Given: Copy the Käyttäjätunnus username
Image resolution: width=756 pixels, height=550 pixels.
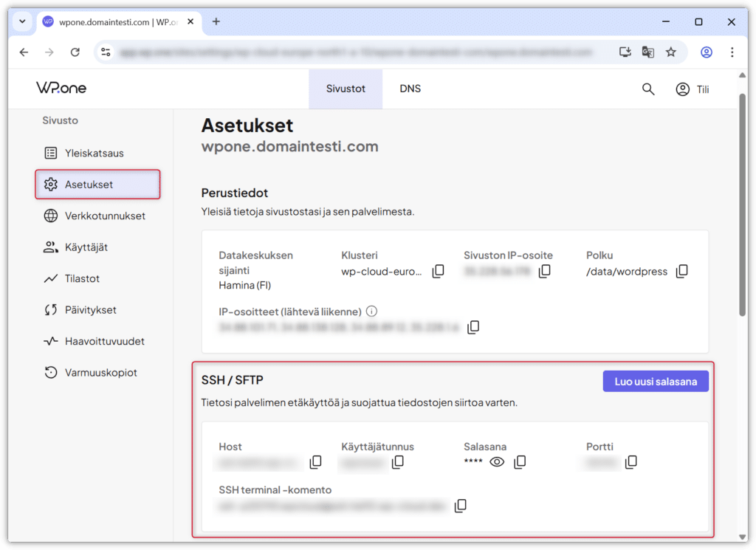Looking at the screenshot, I should 398,462.
